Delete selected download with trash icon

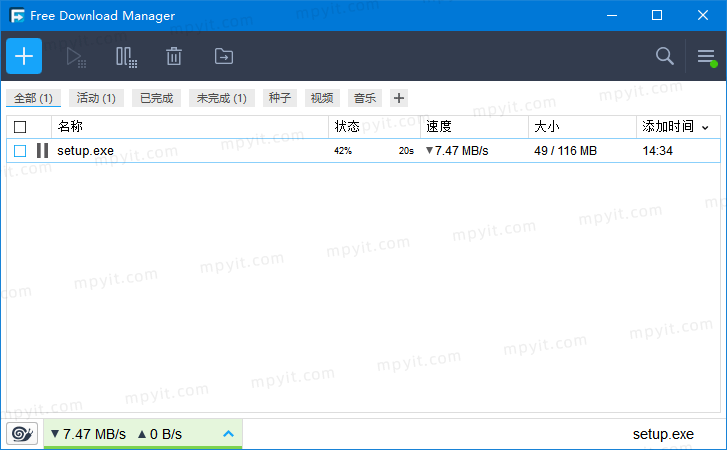(x=174, y=57)
